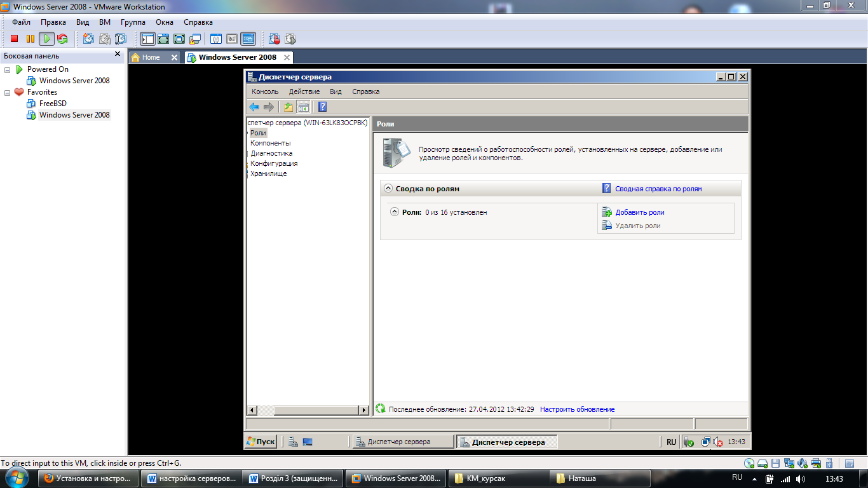The height and width of the screenshot is (488, 868).
Task: Click the VMware printer device icon
Action: [x=817, y=463]
